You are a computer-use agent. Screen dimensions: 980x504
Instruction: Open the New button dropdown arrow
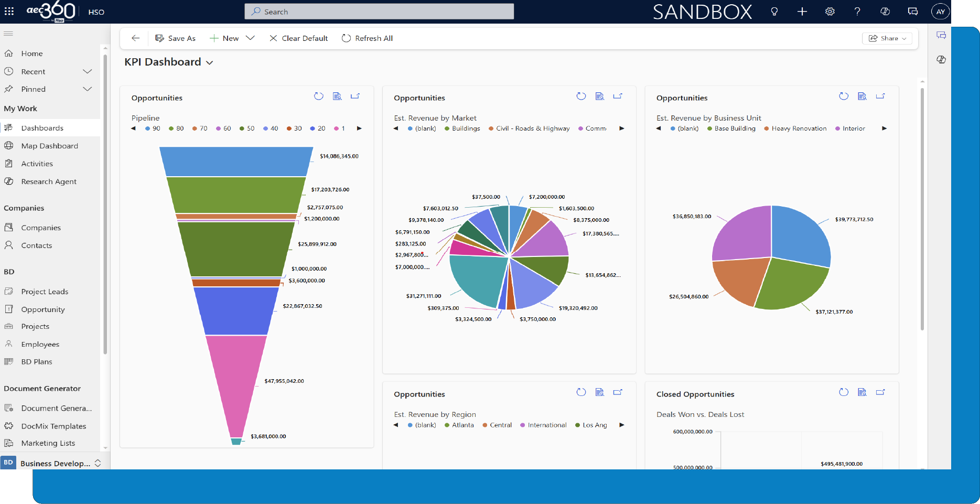coord(250,38)
